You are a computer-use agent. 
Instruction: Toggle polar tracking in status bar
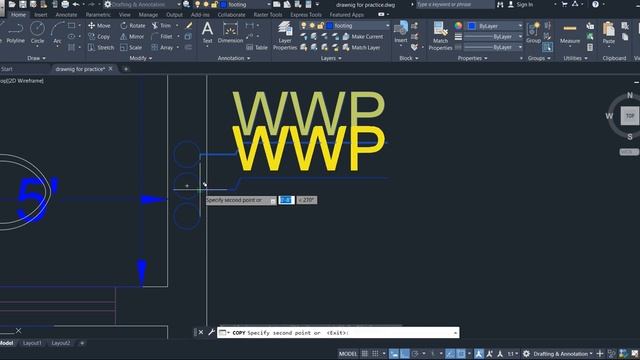(416, 354)
